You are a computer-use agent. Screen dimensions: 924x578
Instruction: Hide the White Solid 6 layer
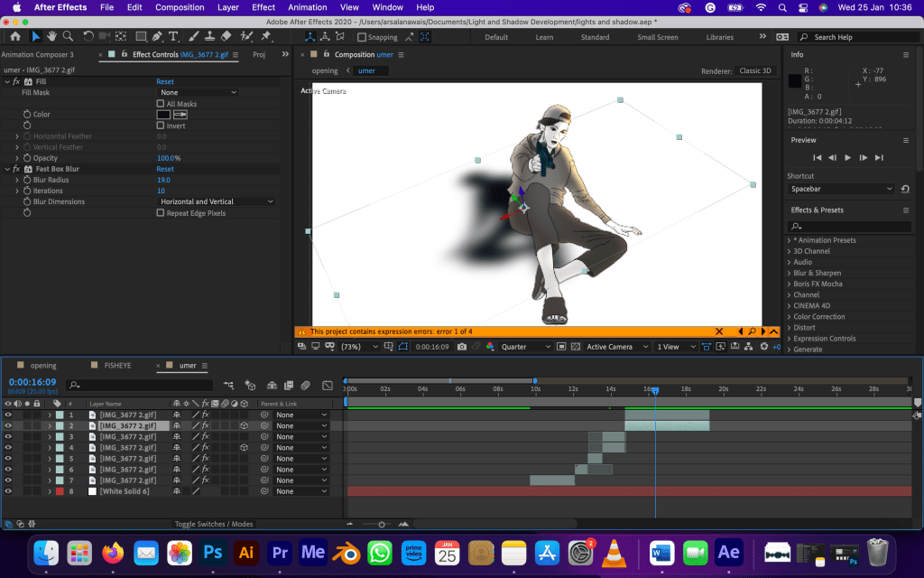pyautogui.click(x=8, y=491)
